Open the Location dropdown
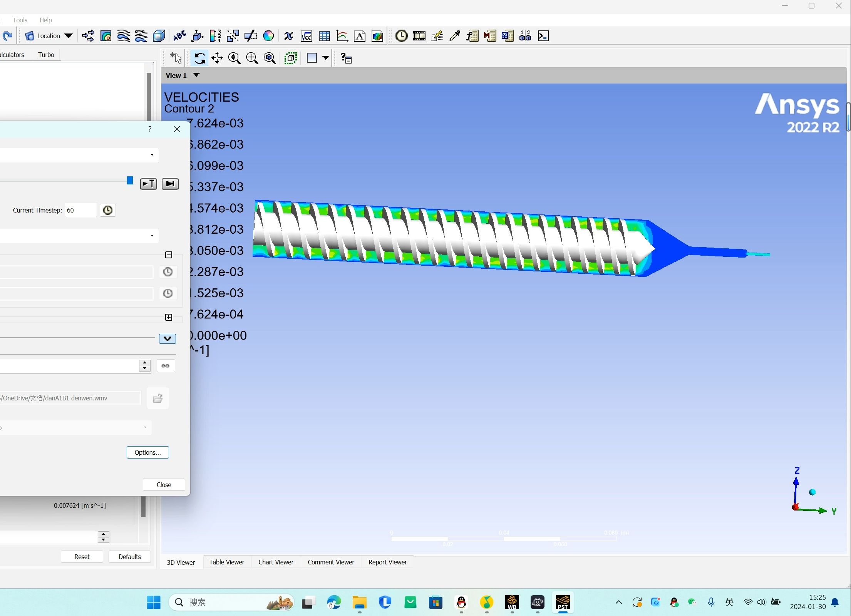851x616 pixels. [69, 36]
